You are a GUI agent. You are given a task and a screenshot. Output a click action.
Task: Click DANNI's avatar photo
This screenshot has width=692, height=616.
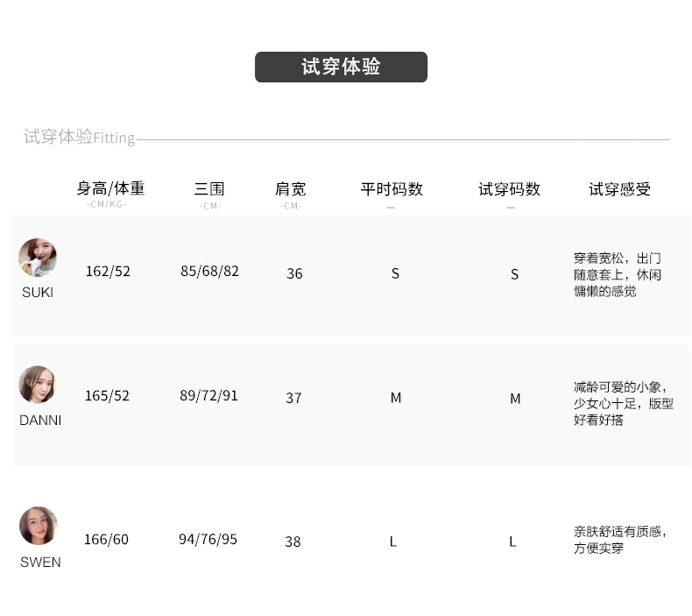(38, 385)
